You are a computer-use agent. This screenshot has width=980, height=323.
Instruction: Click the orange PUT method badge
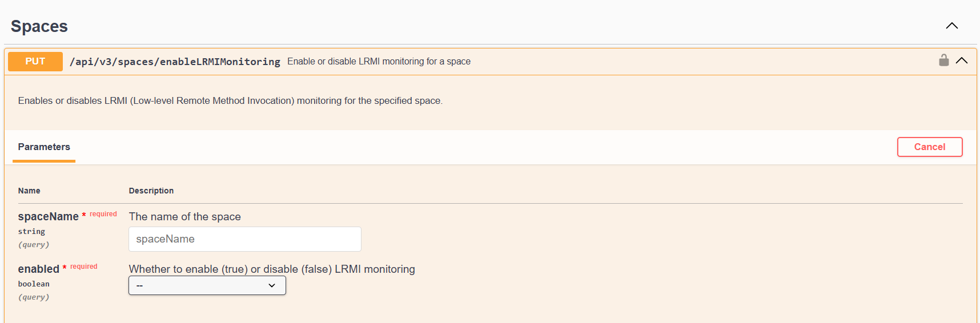[35, 62]
